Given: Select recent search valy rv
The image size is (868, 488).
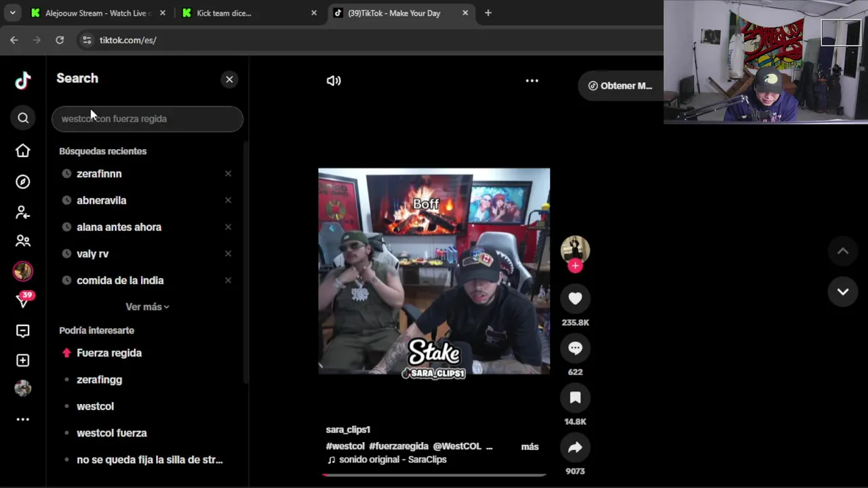Looking at the screenshot, I should tap(93, 253).
